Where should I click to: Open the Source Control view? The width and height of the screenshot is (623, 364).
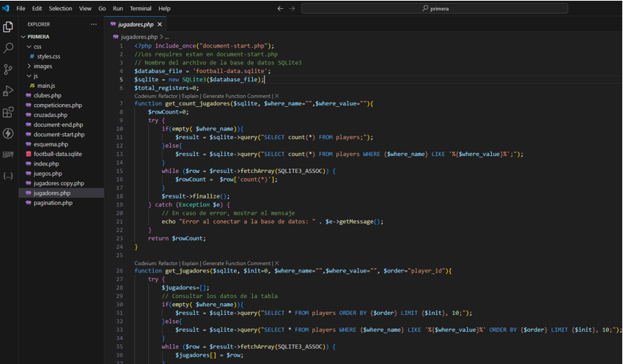pyautogui.click(x=8, y=70)
